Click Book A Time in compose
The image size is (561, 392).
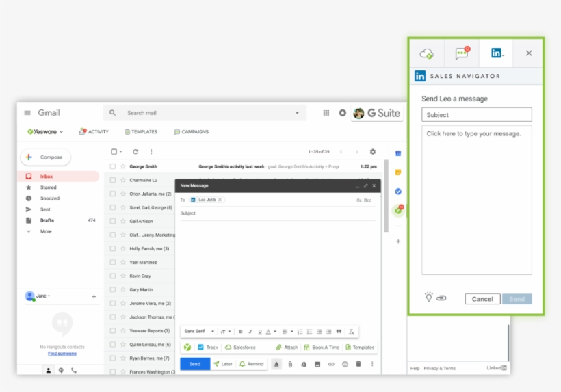pos(322,348)
